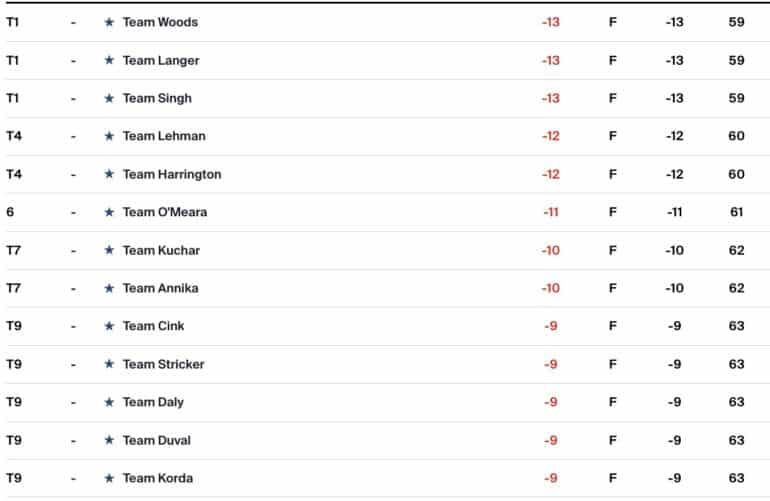
Task: Expand Team Korda row details
Action: [x=385, y=478]
